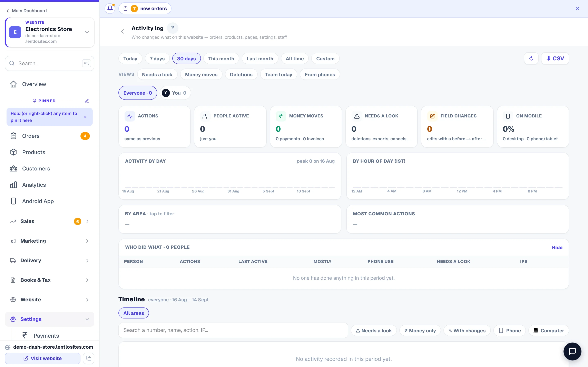Switch to the Deletions view

click(x=241, y=74)
